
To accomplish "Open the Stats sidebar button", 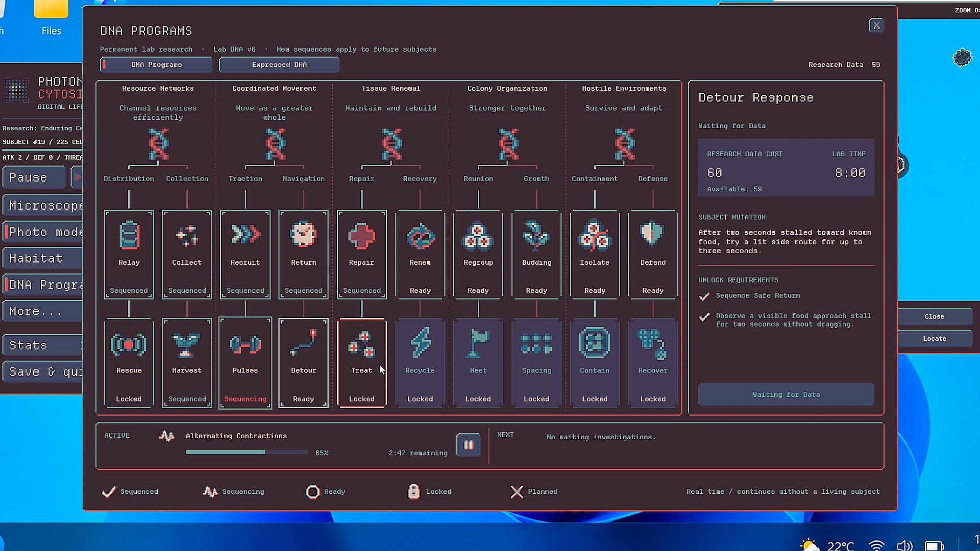I will (43, 345).
